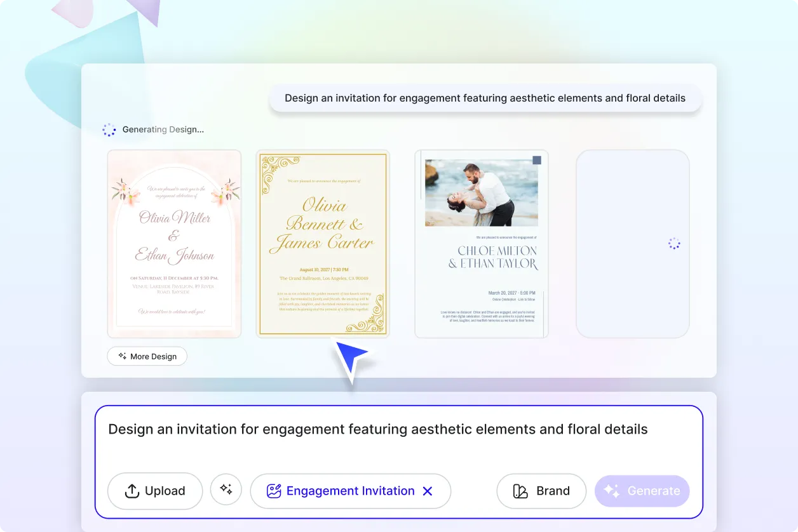Click the loading spinner in the fourth design slot
This screenshot has height=532, width=798.
673,243
